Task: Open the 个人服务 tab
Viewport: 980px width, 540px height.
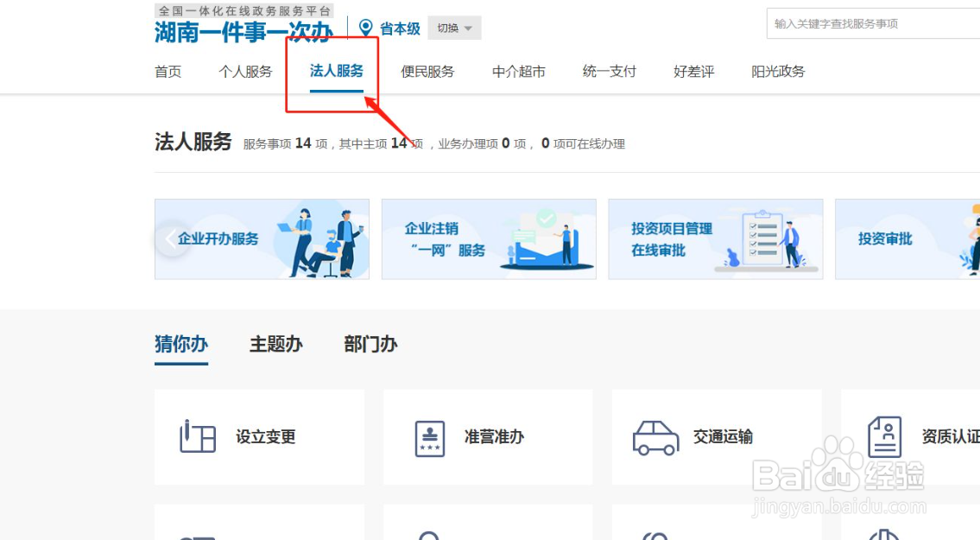Action: click(245, 72)
